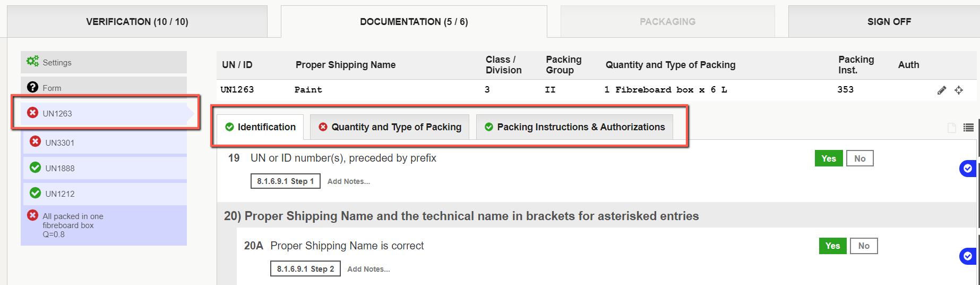
Task: Select No for Proper Shipping Name is correct
Action: (864, 246)
